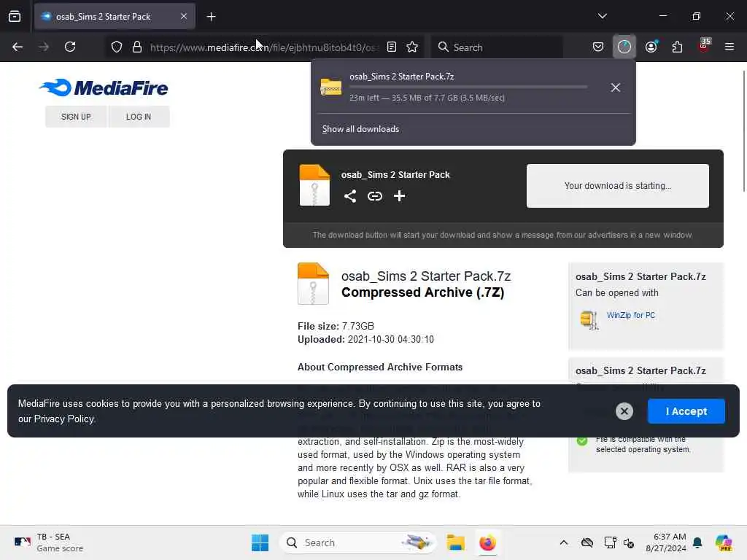Viewport: 747px width, 560px height.
Task: Click Your download is starting button
Action: pyautogui.click(x=617, y=186)
